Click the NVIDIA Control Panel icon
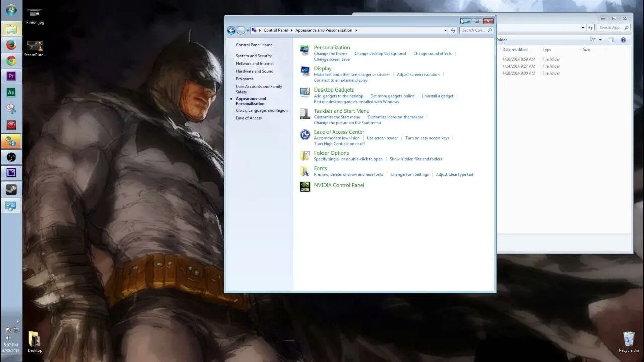This screenshot has height=362, width=644. click(x=305, y=187)
